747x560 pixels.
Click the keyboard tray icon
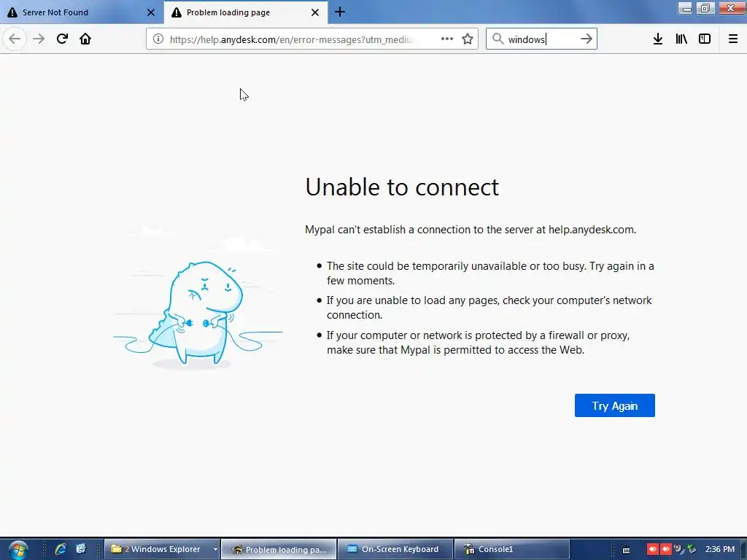[x=627, y=550]
